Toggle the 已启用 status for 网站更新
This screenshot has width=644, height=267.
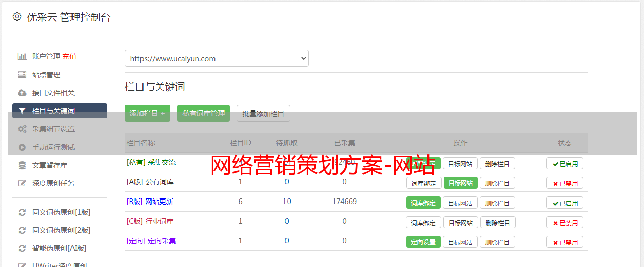point(564,203)
